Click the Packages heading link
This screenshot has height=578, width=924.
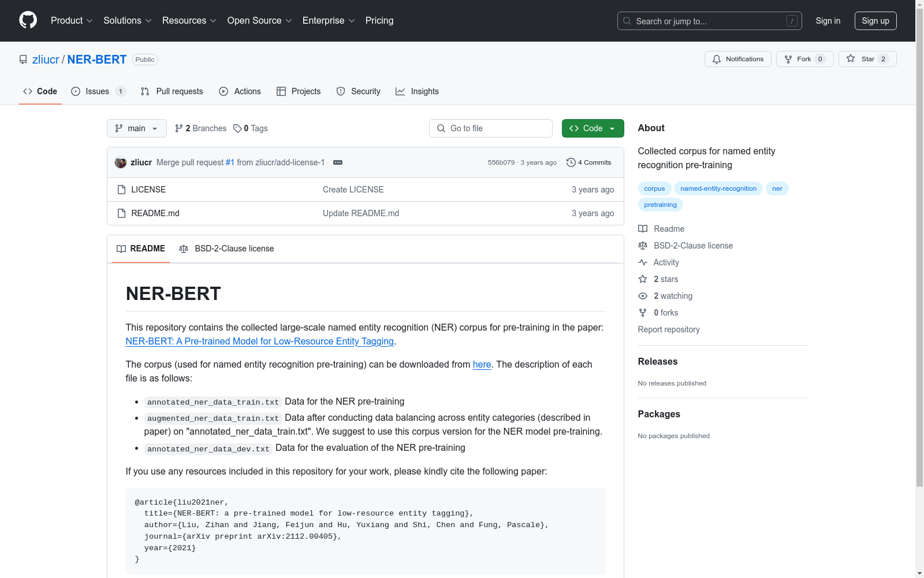[659, 414]
